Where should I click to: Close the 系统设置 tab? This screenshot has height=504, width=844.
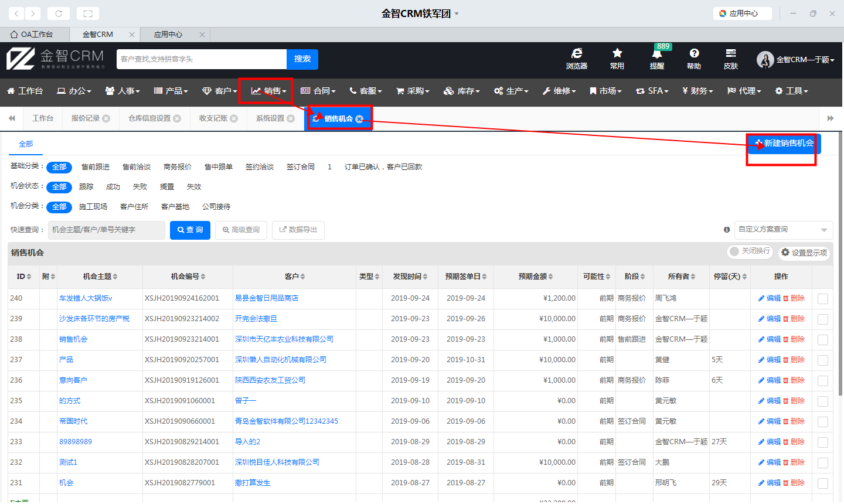(291, 118)
